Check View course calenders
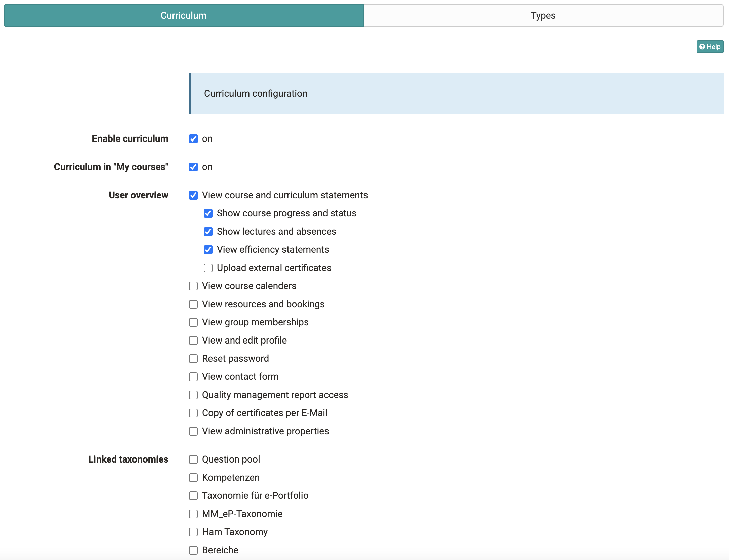 click(193, 286)
